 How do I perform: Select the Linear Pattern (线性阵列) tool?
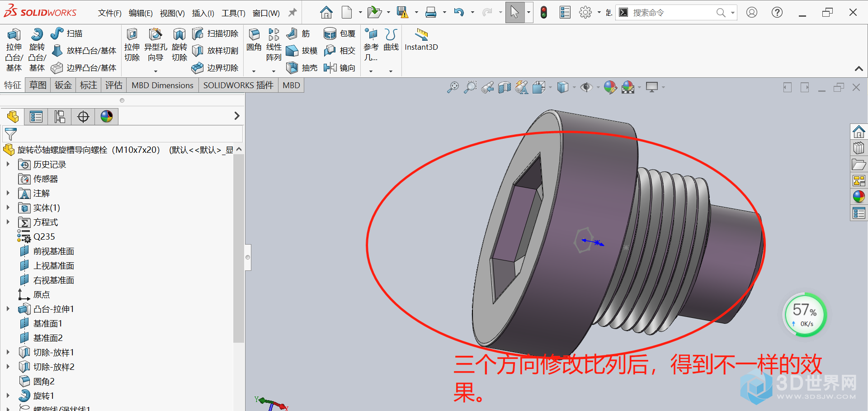tap(274, 45)
